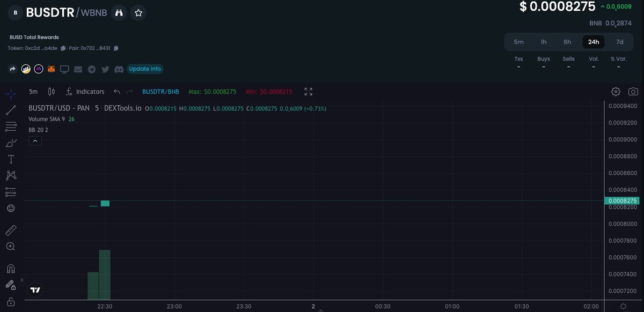Click the Max price text
Image resolution: width=644 pixels, height=312 pixels.
(x=213, y=92)
